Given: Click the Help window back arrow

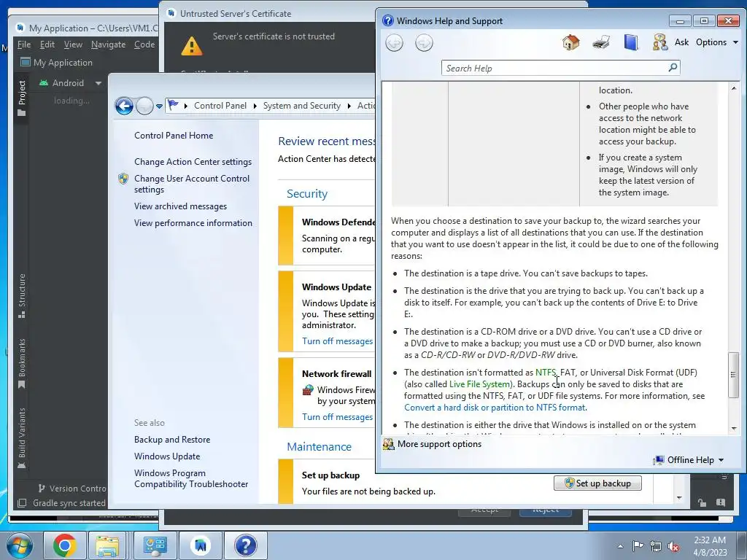Looking at the screenshot, I should pyautogui.click(x=394, y=43).
